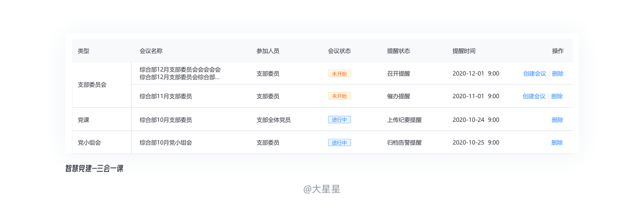Click the 未开始 tag in 召开提醒 row
The image size is (644, 210).
pos(339,74)
